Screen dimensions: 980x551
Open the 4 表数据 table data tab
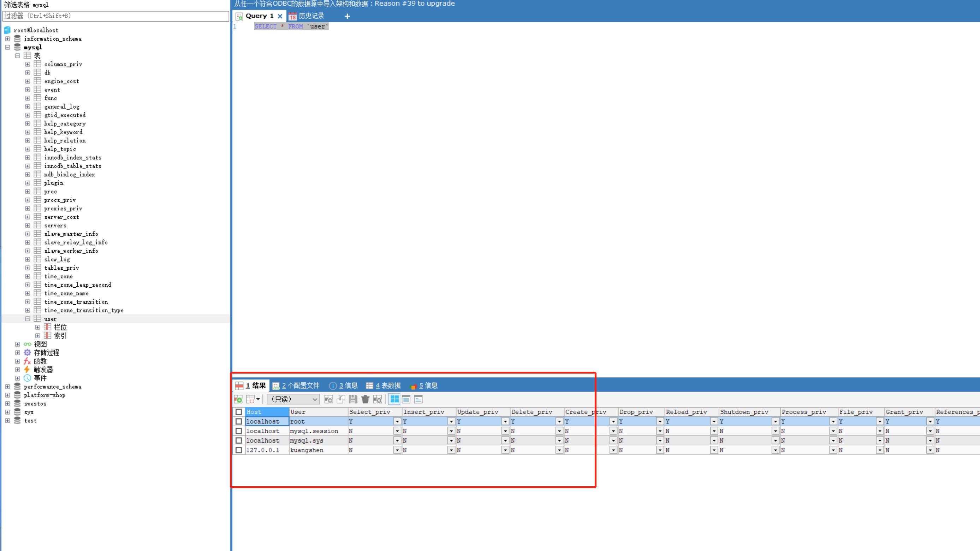[383, 386]
